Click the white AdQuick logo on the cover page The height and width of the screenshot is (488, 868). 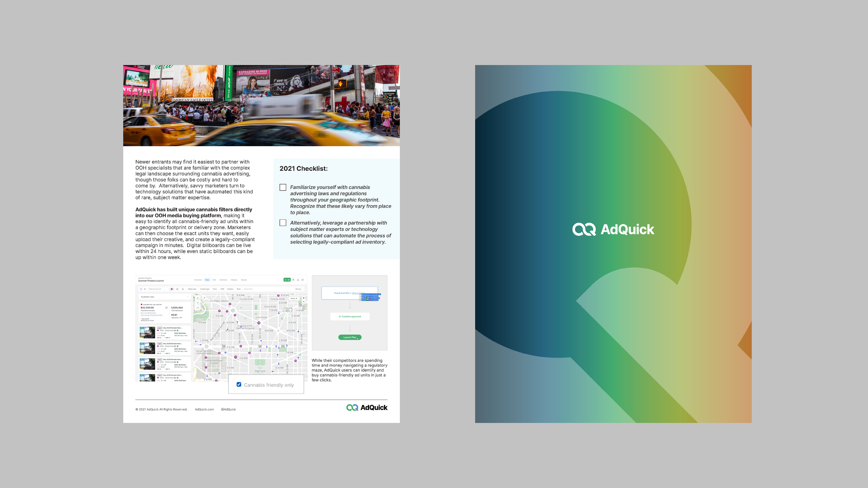point(613,229)
